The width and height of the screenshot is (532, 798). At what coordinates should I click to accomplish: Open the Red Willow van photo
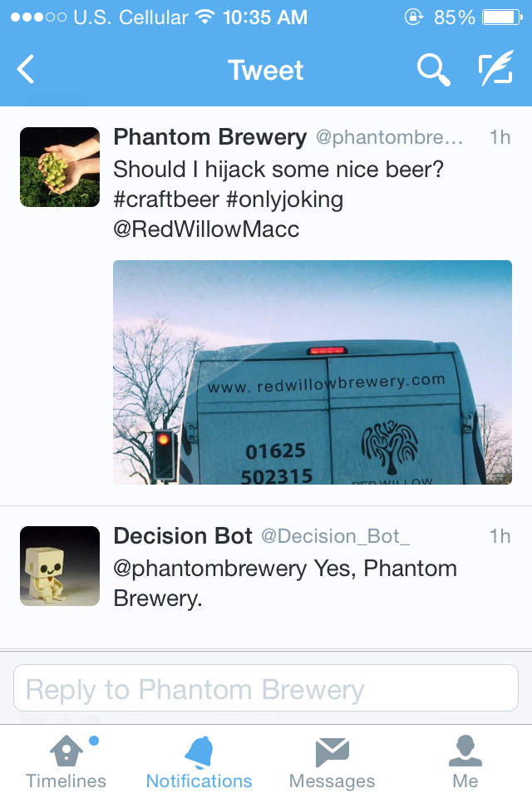click(313, 372)
